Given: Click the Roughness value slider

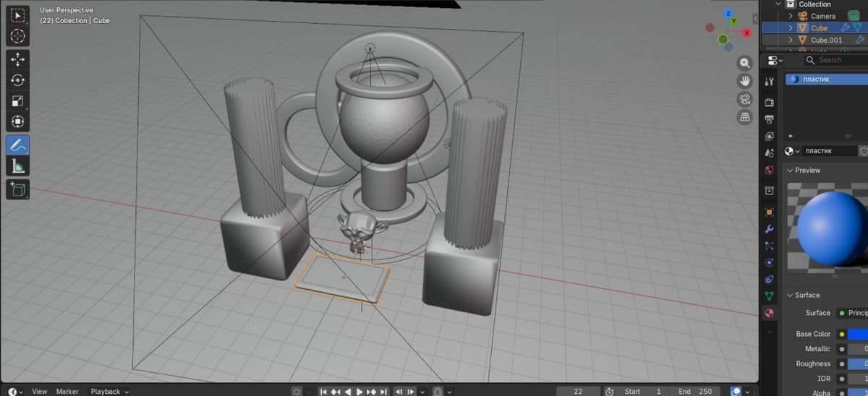Looking at the screenshot, I should 857,363.
